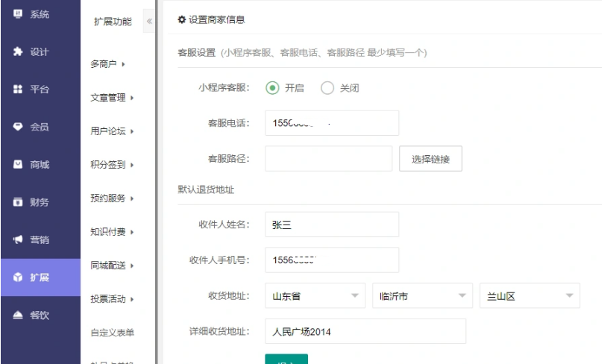Open the 临沂市 city dropdown

(x=422, y=296)
